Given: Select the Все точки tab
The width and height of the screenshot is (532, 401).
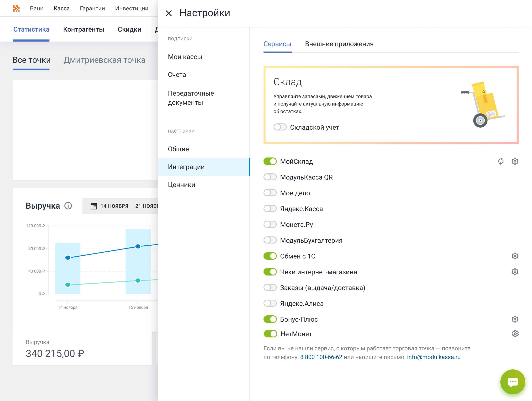Looking at the screenshot, I should pos(32,60).
